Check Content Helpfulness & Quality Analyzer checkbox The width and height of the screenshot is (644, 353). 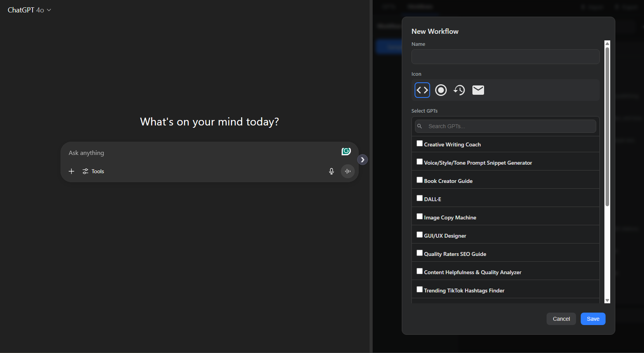(x=420, y=271)
